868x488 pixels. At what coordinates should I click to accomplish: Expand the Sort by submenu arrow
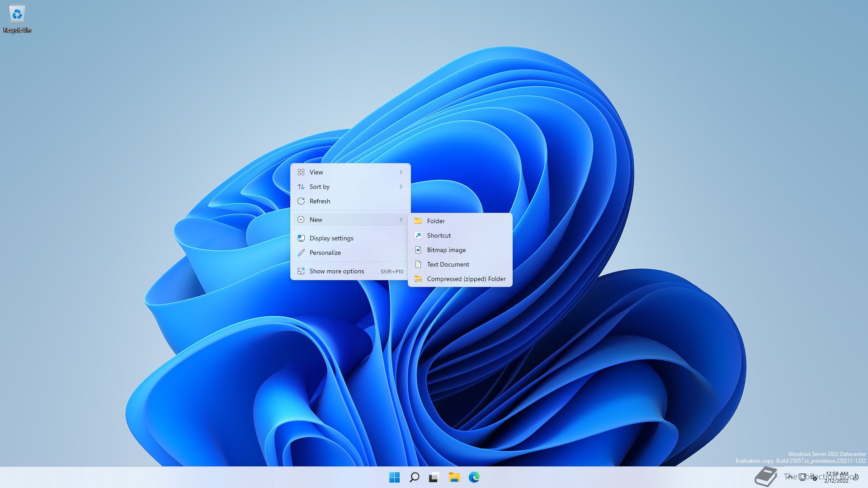pyautogui.click(x=401, y=187)
